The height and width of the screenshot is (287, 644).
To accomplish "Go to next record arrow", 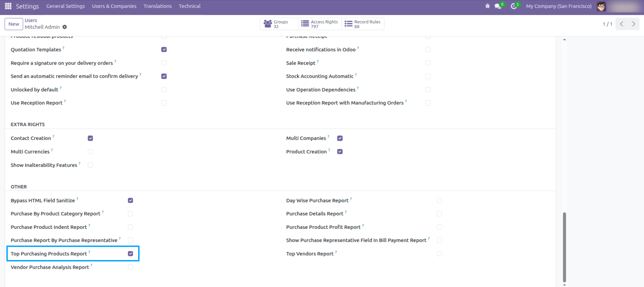I will click(634, 24).
